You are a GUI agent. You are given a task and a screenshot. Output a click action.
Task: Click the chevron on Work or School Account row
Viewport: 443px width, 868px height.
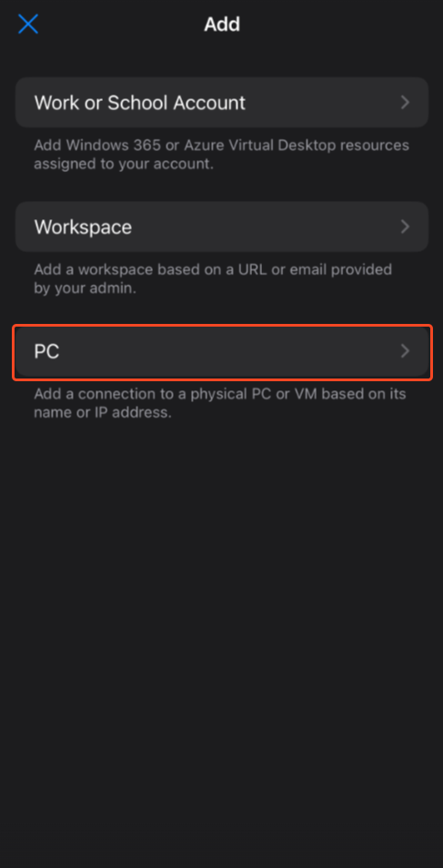point(405,103)
